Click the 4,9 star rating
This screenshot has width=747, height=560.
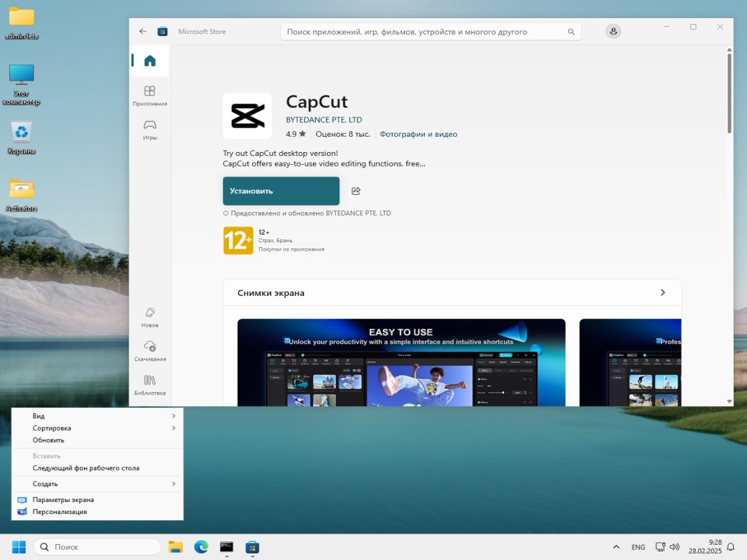click(296, 134)
